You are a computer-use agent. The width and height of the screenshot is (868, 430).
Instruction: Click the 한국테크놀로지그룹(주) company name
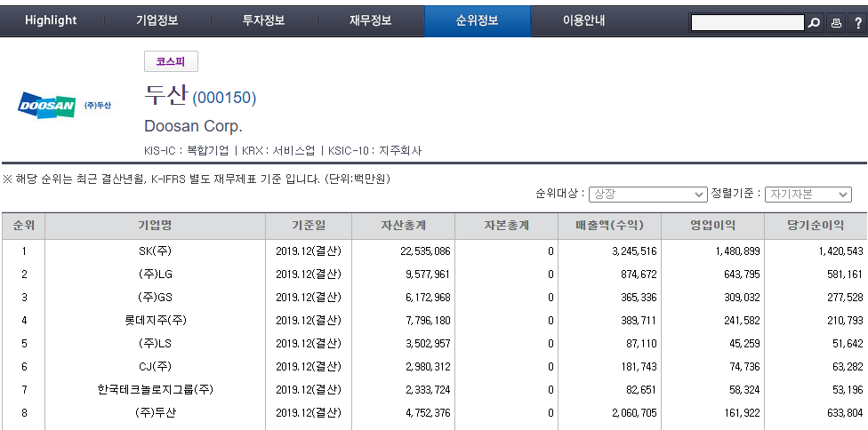(x=155, y=390)
